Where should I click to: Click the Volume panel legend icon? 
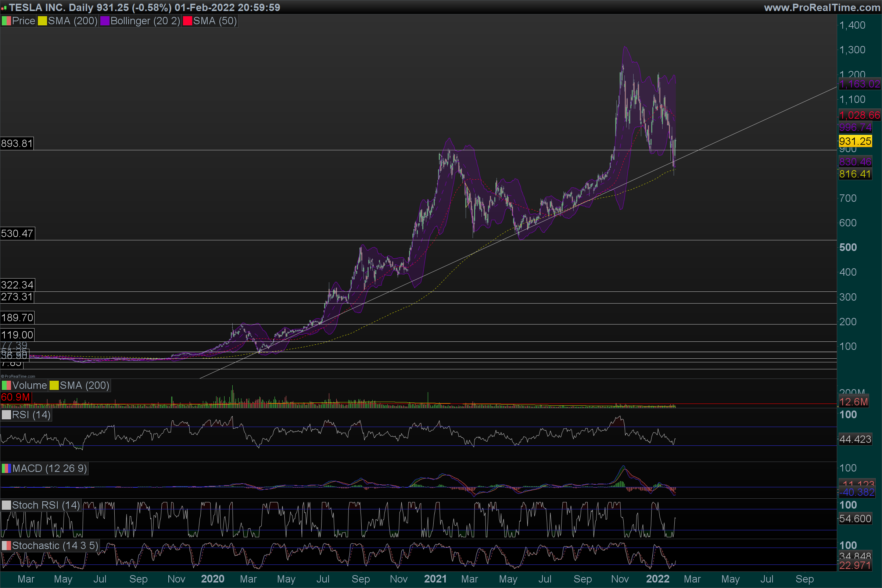[x=6, y=386]
